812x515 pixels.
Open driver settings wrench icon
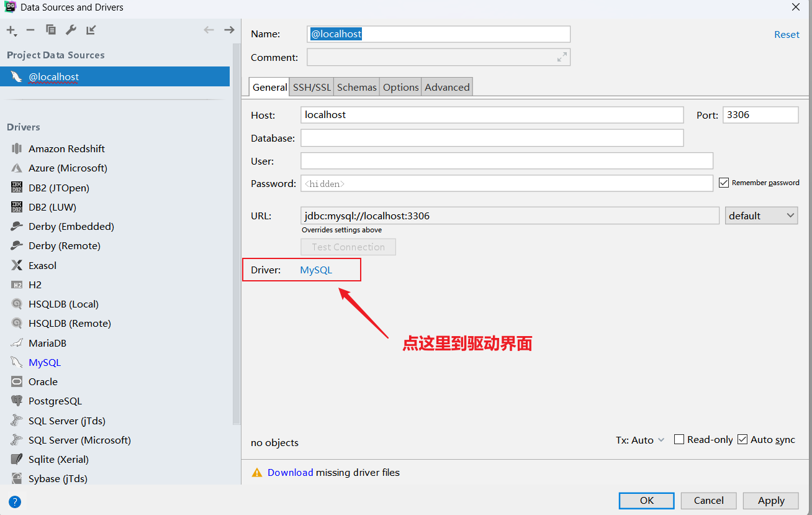[x=71, y=30]
